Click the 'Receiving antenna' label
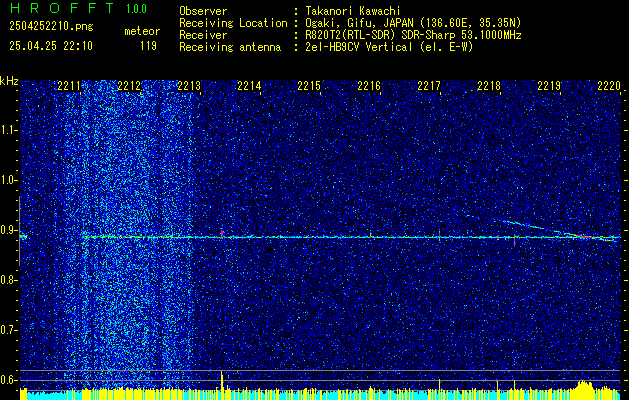Image resolution: width=629 pixels, height=400 pixels. 230,47
